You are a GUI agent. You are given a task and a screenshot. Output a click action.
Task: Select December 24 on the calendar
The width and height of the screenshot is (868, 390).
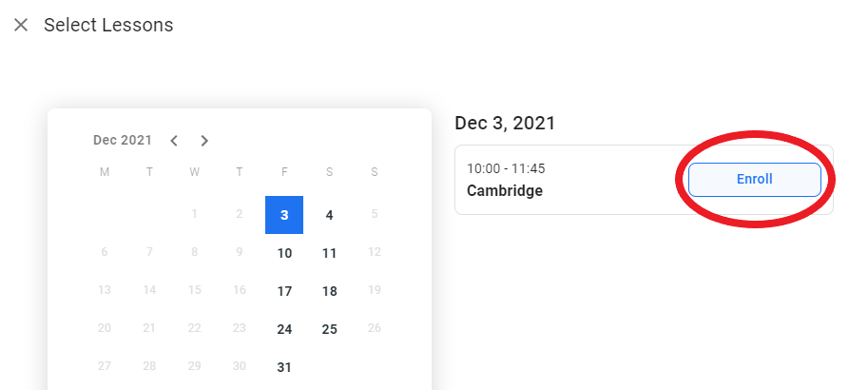(284, 329)
